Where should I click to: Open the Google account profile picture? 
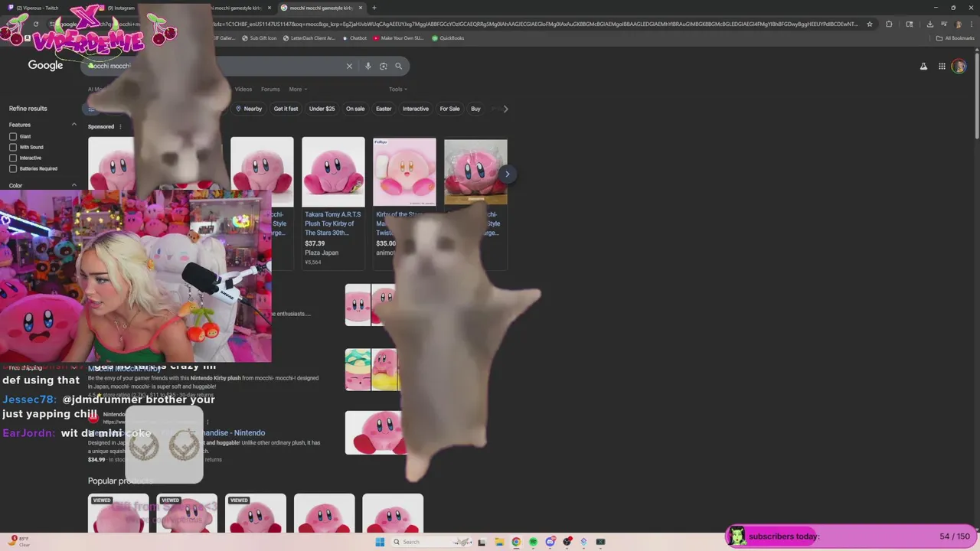(959, 67)
